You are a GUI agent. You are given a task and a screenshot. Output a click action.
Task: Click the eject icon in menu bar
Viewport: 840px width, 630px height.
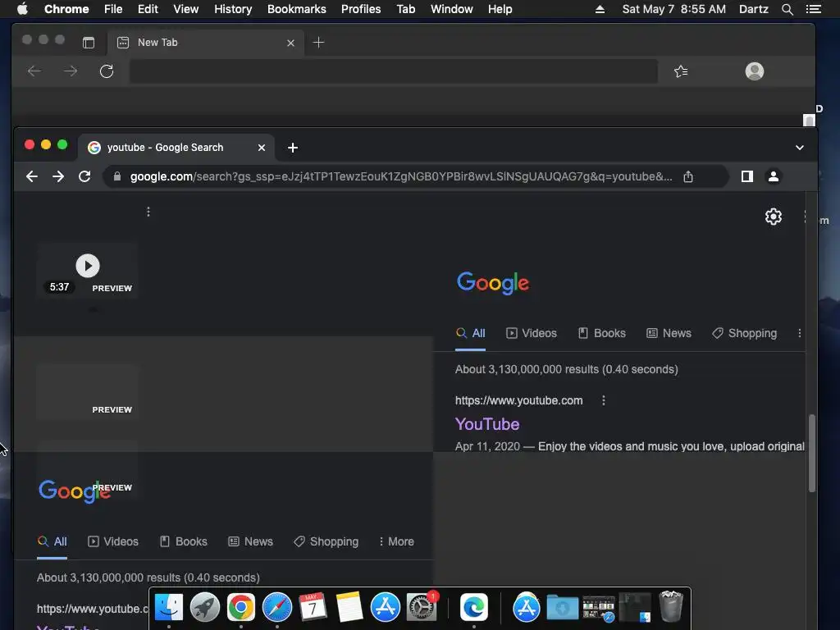pyautogui.click(x=600, y=9)
